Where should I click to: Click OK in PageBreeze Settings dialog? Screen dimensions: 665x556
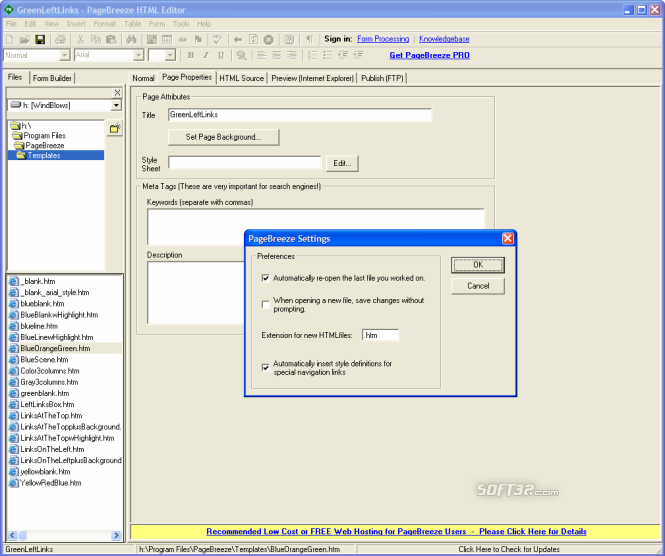(478, 265)
